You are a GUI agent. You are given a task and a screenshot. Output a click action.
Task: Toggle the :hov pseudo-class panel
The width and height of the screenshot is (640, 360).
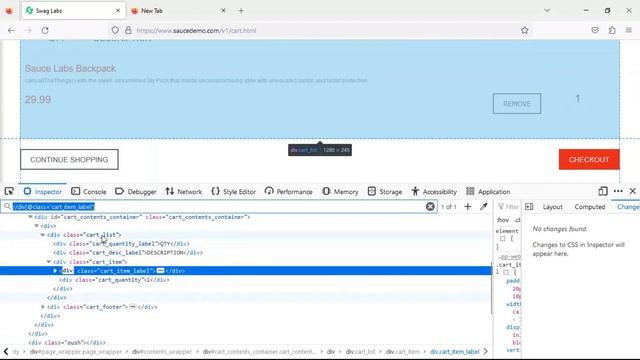(x=502, y=220)
